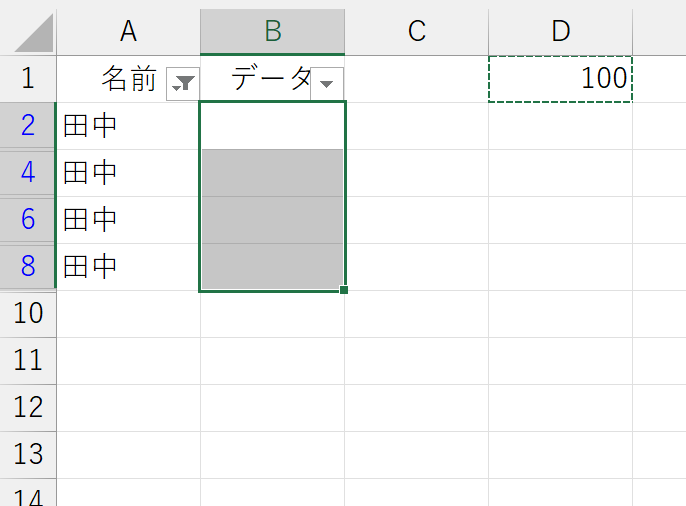Select row 2 header
Image resolution: width=686 pixels, height=506 pixels.
(28, 126)
